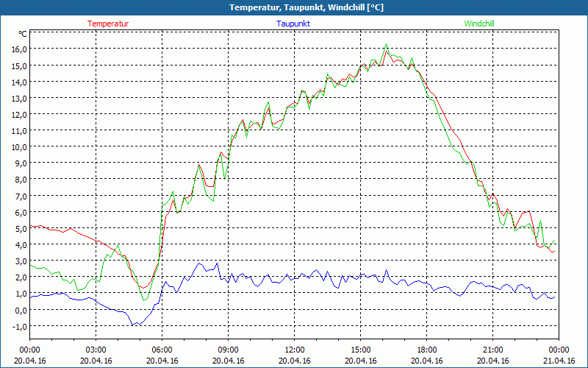Click the red Temperatur legend label
This screenshot has width=588, height=368.
coord(108,24)
